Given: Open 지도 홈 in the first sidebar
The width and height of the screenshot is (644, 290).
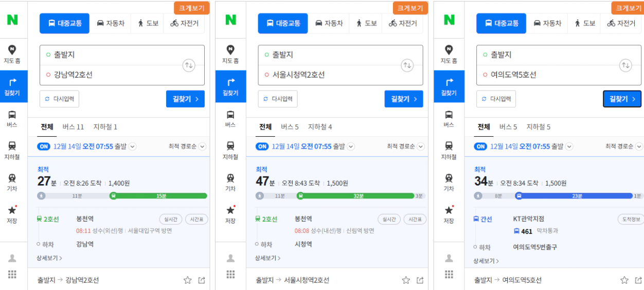Looking at the screenshot, I should pyautogui.click(x=12, y=54).
